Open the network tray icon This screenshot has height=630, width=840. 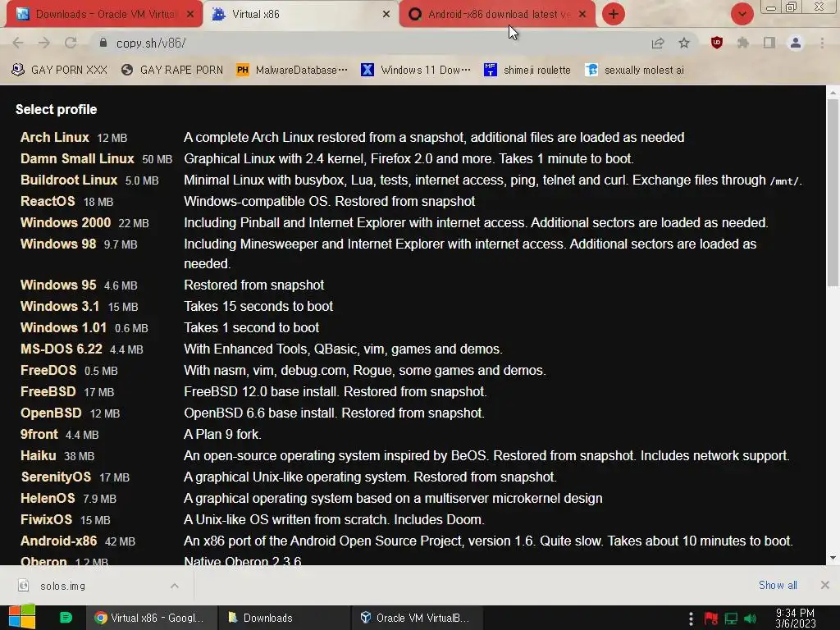coord(731,619)
